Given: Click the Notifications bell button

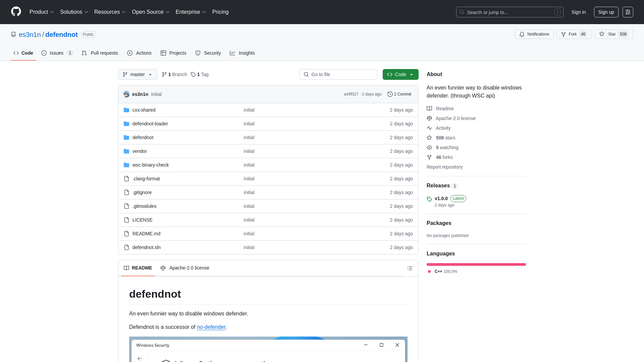Looking at the screenshot, I should (534, 34).
